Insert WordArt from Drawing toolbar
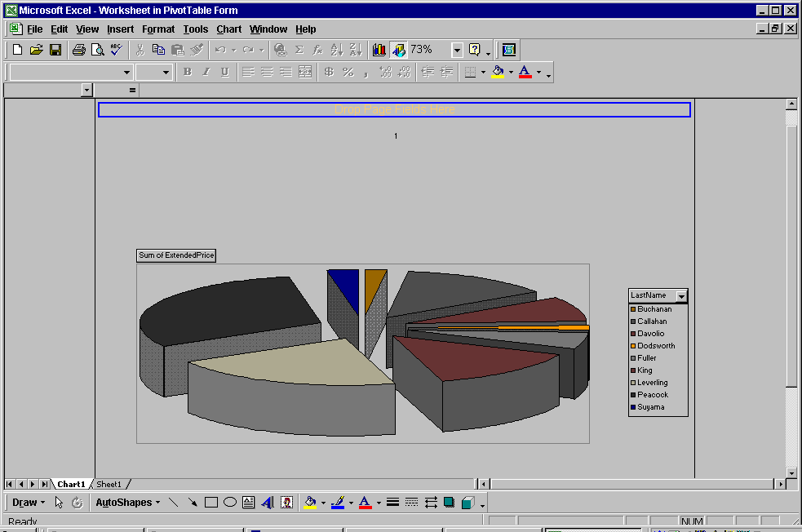The height and width of the screenshot is (532, 802). [x=268, y=503]
